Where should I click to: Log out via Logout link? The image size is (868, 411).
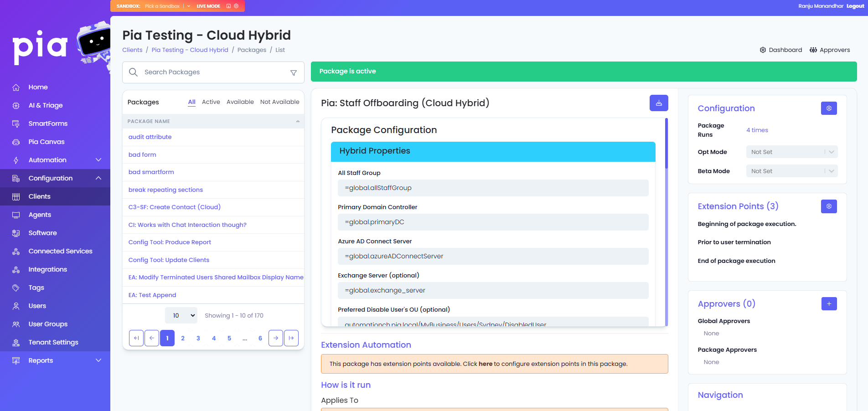coord(855,6)
